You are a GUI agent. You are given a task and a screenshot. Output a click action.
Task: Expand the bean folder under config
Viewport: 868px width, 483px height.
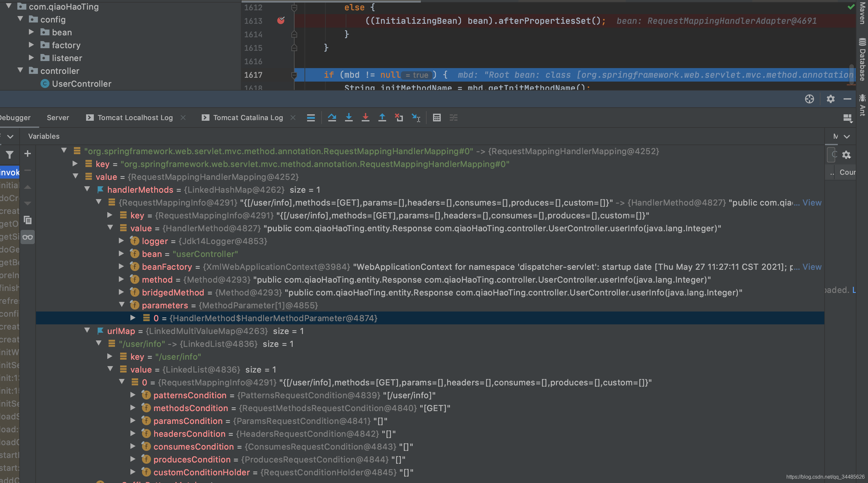31,32
